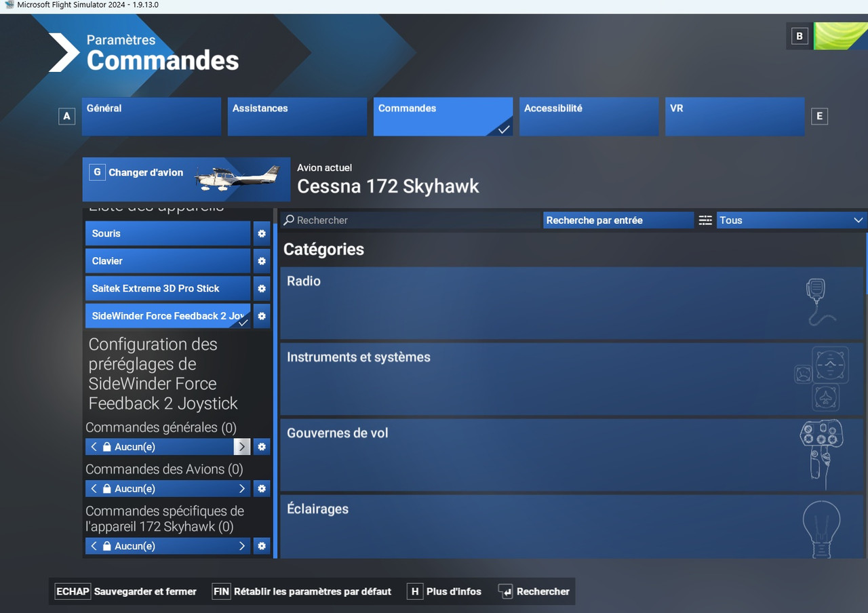Open gear next to SideWinder Force Feedback 2

point(262,316)
